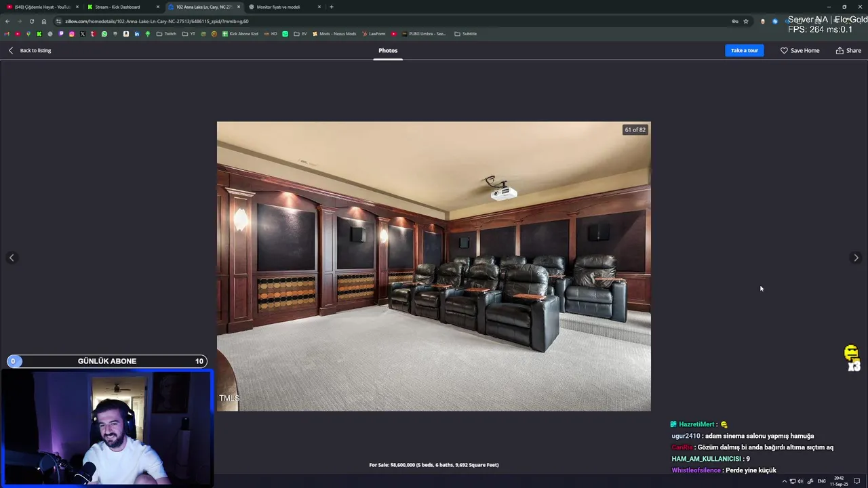Open the Share option
The height and width of the screenshot is (488, 868).
pyautogui.click(x=848, y=50)
